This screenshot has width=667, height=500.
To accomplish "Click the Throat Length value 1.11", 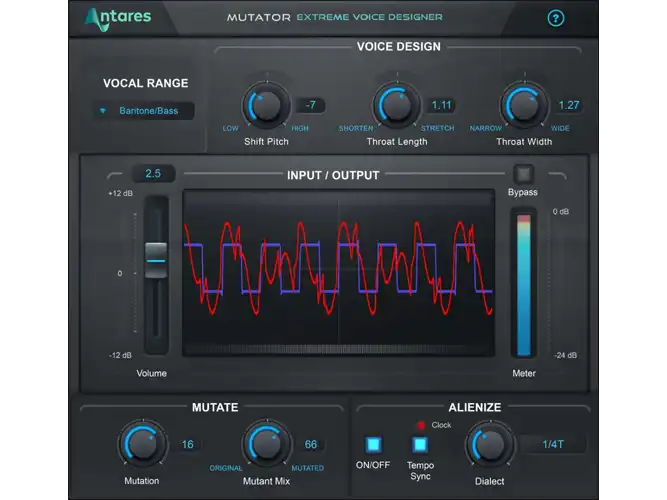I will click(441, 105).
